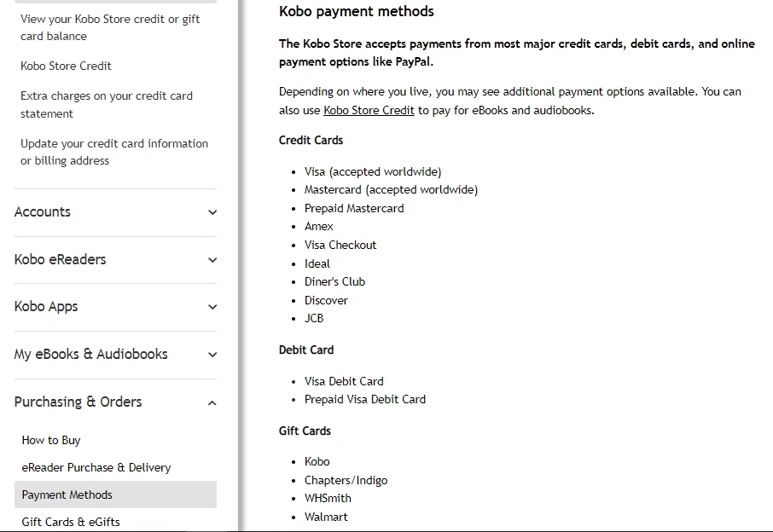Expand My eBooks & Audiobooks chevron
Screen dimensions: 773x532
[x=212, y=355]
